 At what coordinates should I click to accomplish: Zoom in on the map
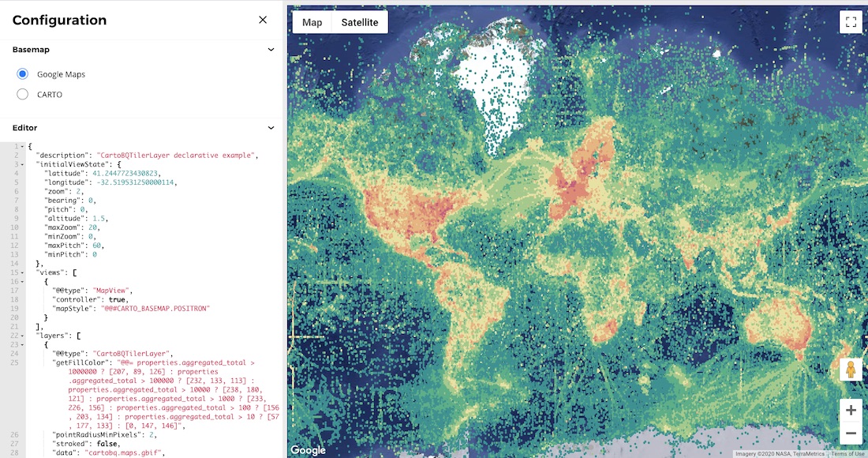tap(851, 410)
